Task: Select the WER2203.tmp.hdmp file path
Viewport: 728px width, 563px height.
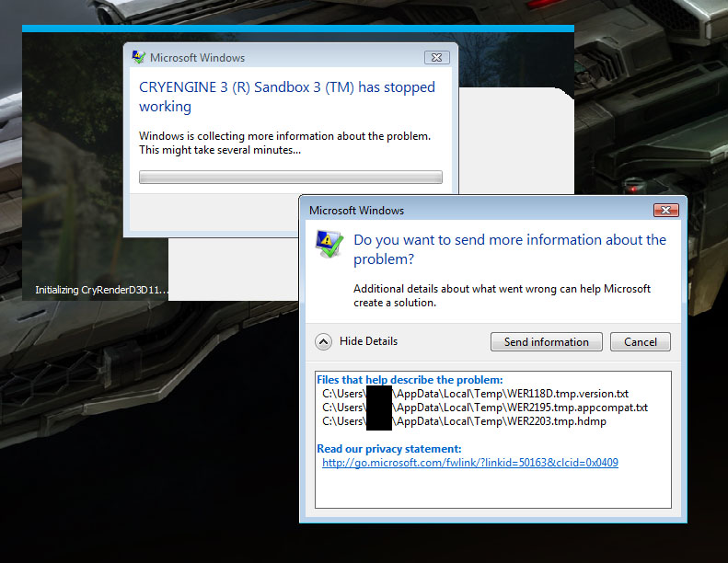Action: pos(464,421)
